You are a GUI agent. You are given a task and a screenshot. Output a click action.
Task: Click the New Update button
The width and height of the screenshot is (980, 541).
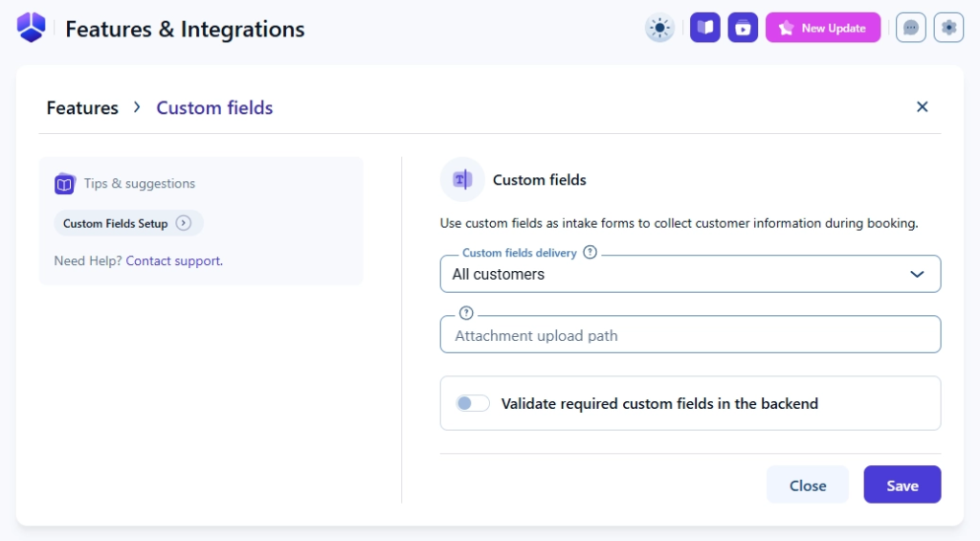tap(823, 28)
